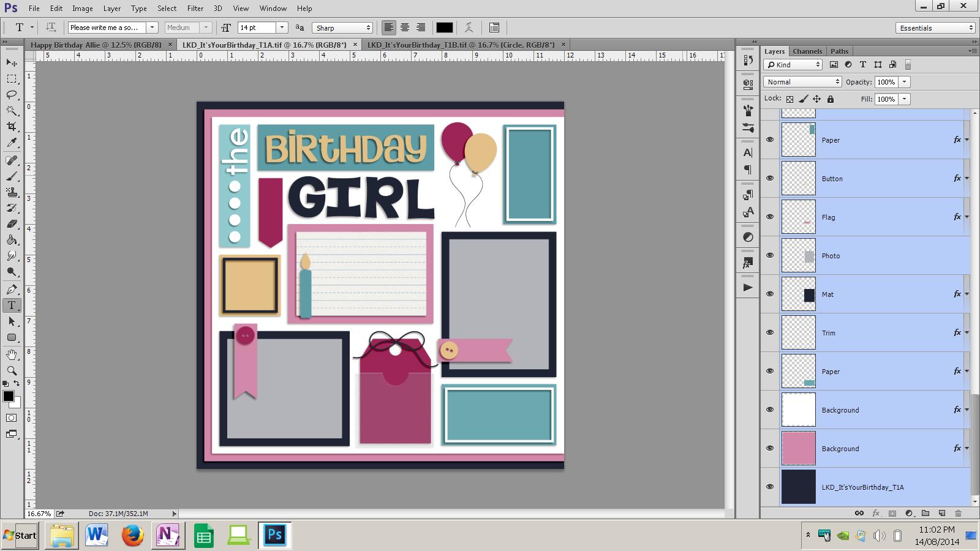Click the Windows Start button
Screen dimensions: 980x551
point(20,536)
